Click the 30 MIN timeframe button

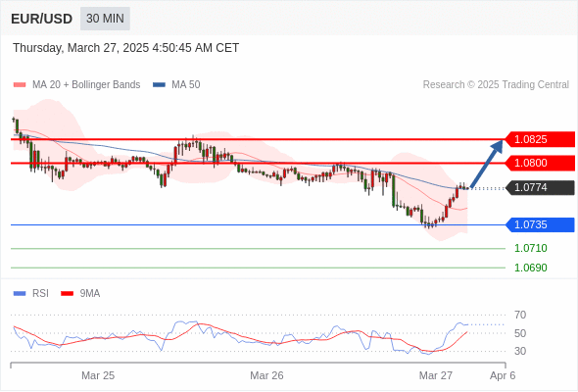pos(105,19)
